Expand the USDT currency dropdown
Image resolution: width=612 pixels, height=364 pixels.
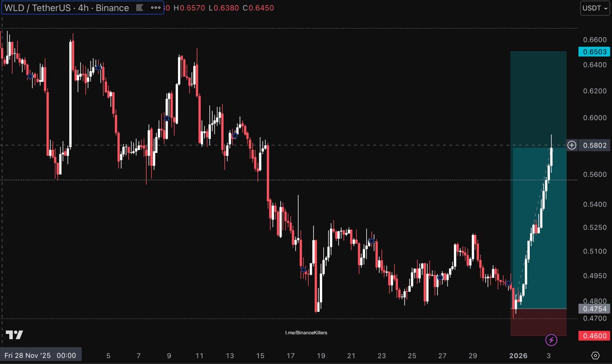click(595, 8)
